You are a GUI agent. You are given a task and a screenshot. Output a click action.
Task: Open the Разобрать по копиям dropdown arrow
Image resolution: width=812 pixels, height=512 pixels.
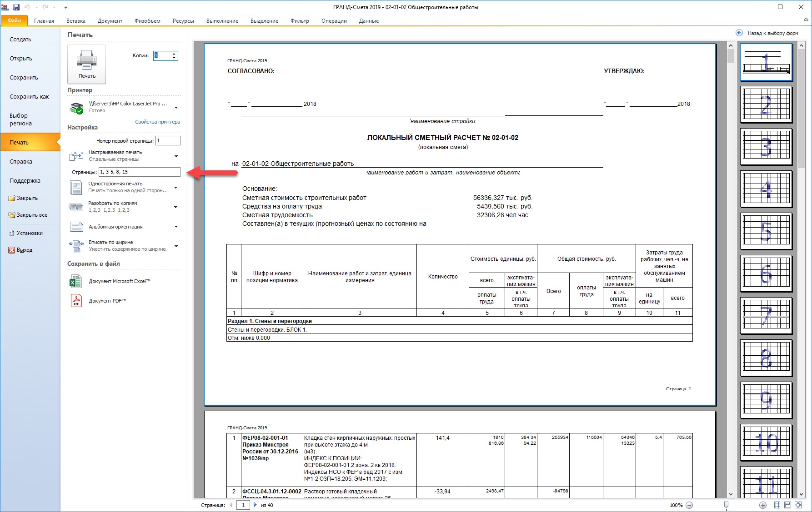tap(176, 207)
